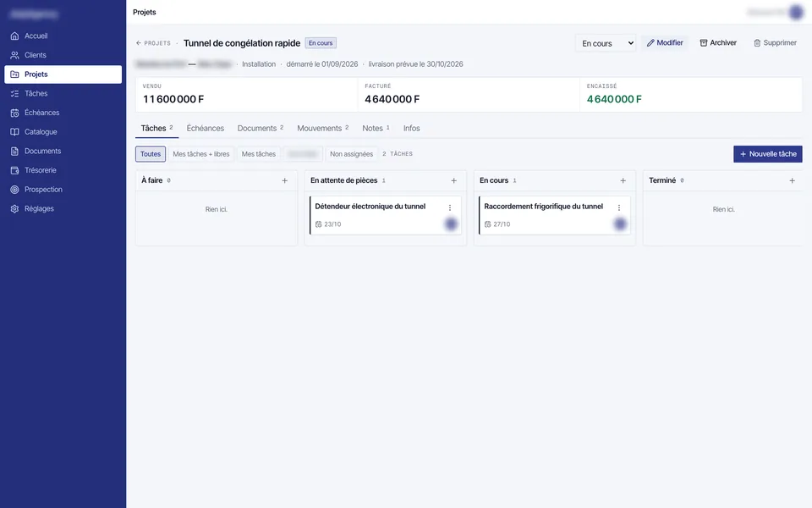Switch to the Échéances tab

point(205,128)
